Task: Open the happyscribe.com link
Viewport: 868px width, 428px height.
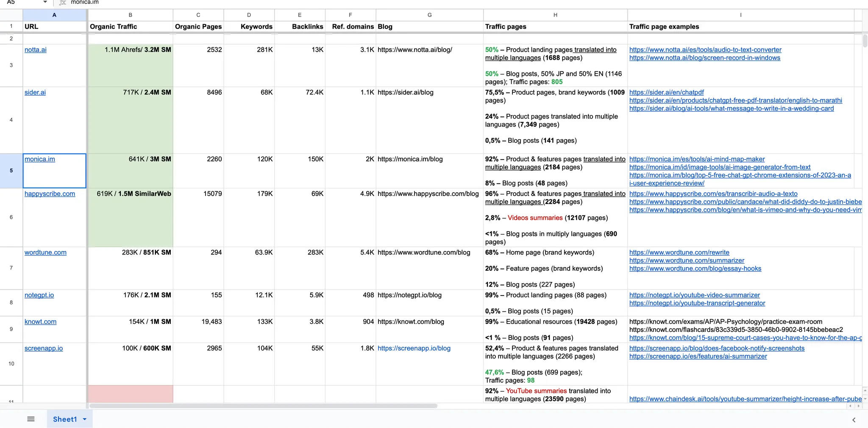Action: [50, 194]
